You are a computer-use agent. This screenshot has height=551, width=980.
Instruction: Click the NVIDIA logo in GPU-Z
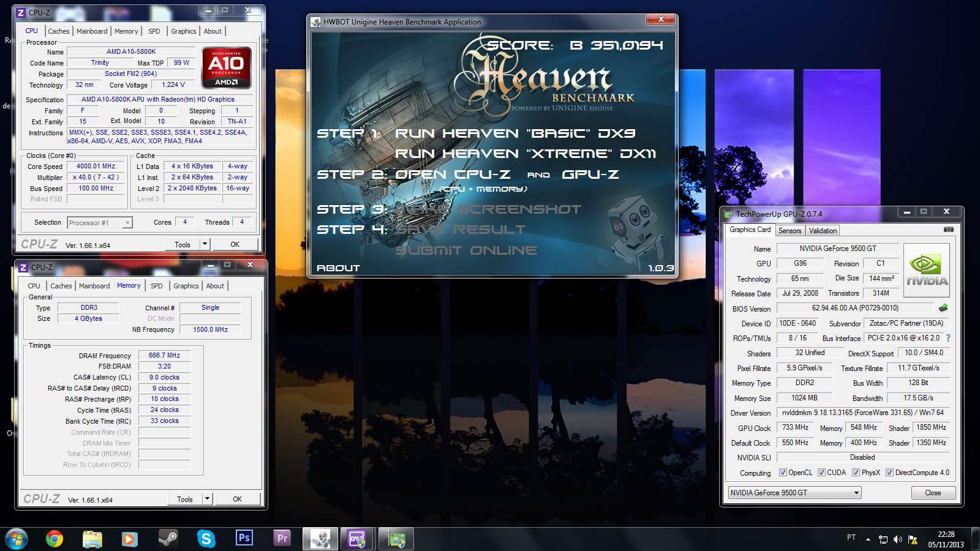(x=927, y=270)
